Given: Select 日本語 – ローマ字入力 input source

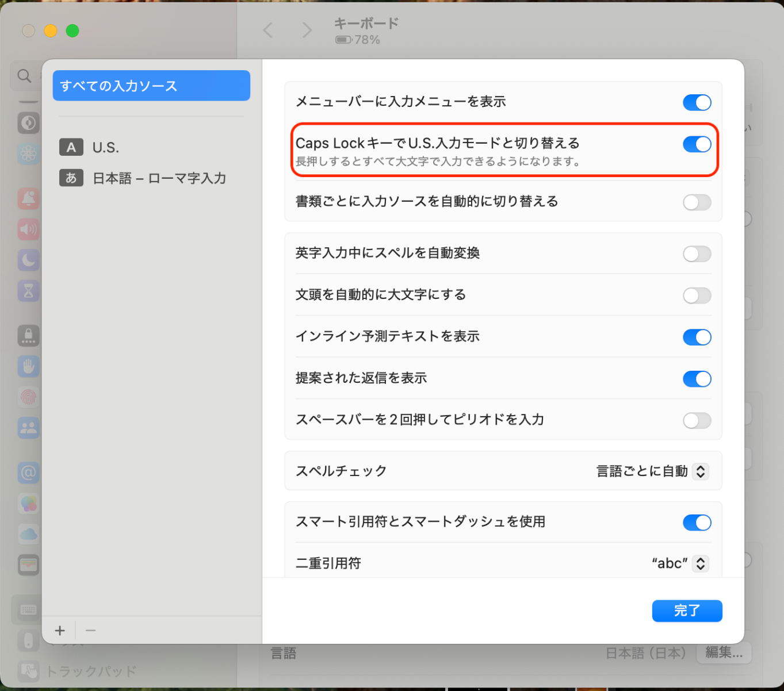Looking at the screenshot, I should click(159, 178).
